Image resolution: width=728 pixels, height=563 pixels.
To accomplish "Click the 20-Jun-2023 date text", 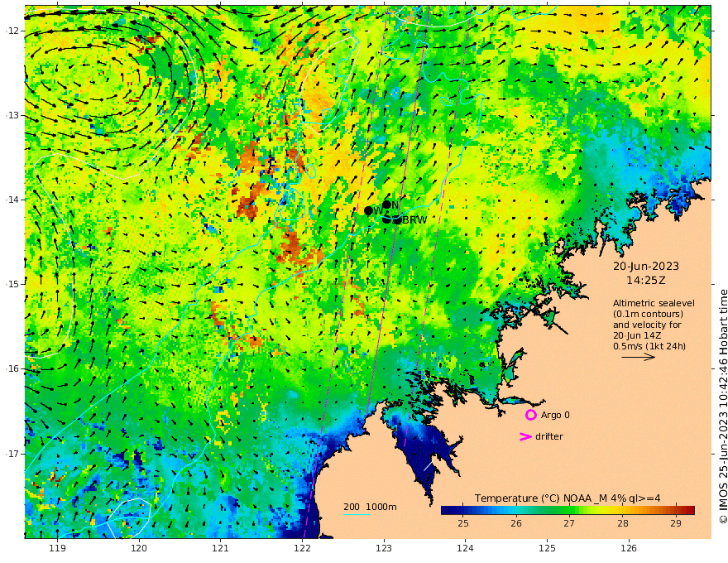I will pyautogui.click(x=646, y=267).
